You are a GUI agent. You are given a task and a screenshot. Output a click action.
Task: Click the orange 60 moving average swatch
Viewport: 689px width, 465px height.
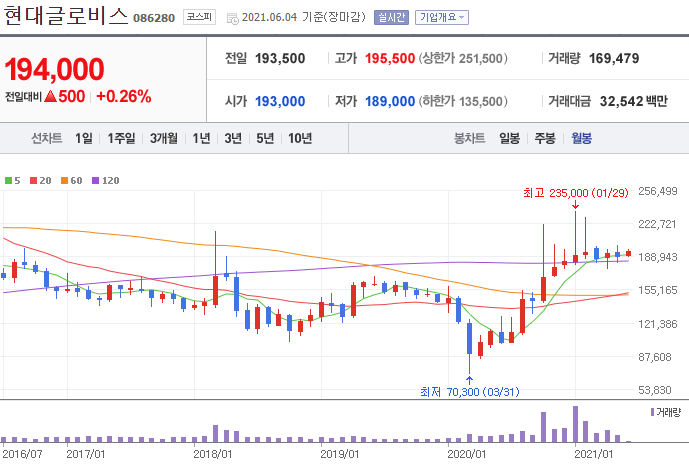click(x=65, y=181)
